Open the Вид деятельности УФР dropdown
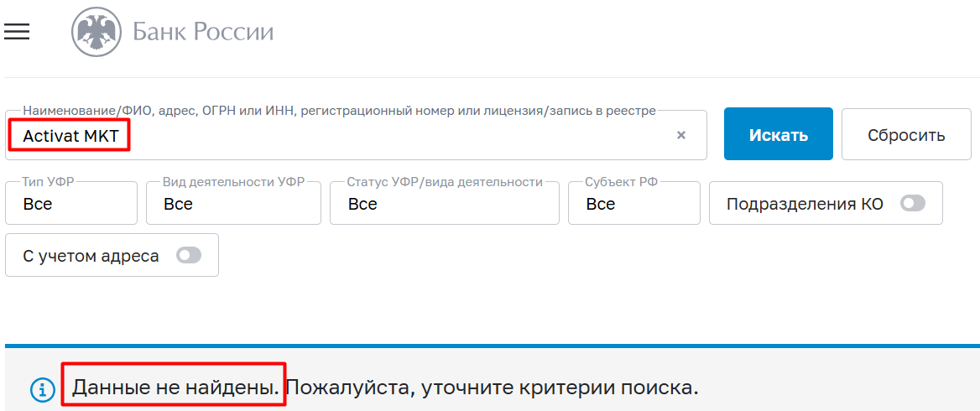 click(x=233, y=203)
